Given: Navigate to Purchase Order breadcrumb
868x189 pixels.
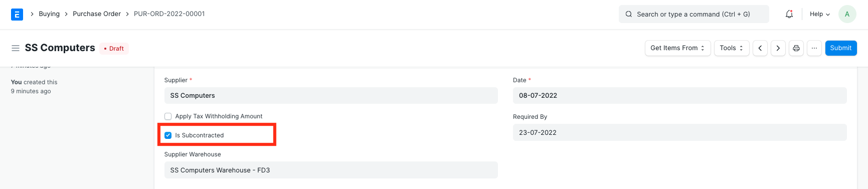Looking at the screenshot, I should [x=97, y=14].
